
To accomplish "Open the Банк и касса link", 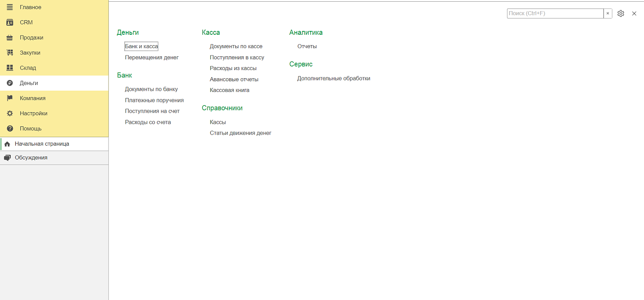I will [141, 46].
